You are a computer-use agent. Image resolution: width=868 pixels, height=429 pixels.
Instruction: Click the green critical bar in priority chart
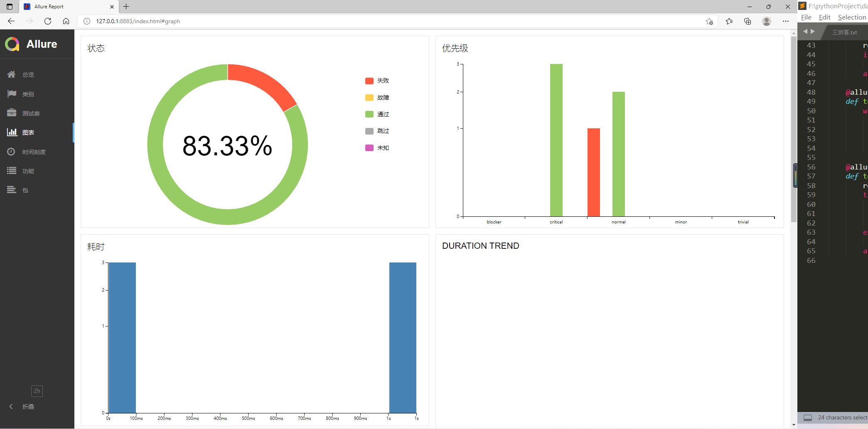556,140
